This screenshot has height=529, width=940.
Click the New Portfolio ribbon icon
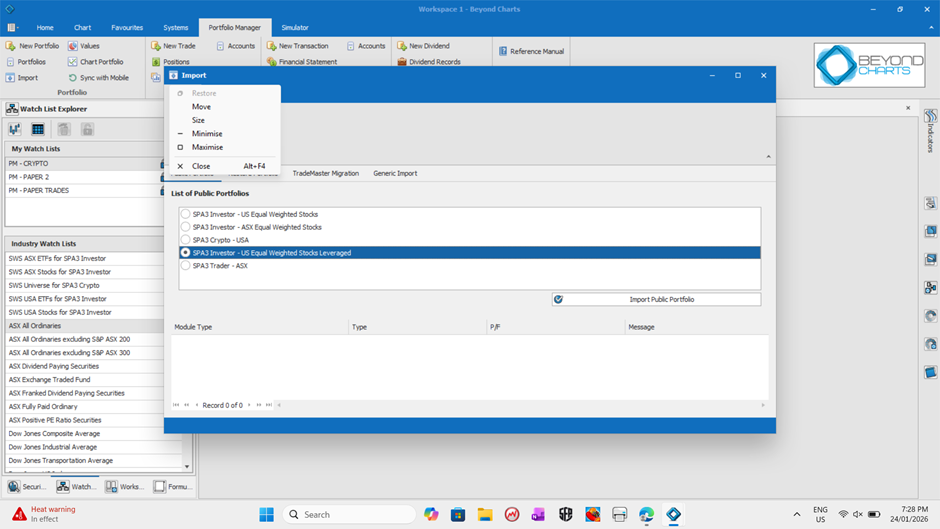[x=11, y=46]
